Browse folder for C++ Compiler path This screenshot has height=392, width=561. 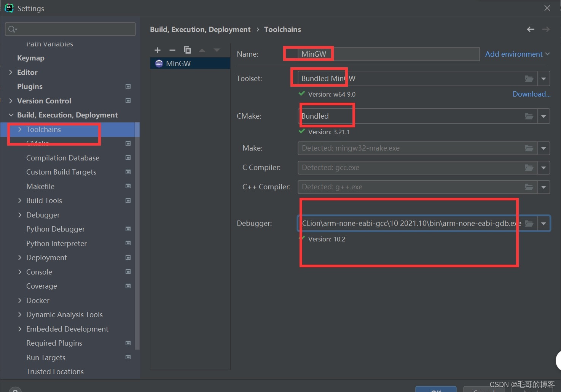pyautogui.click(x=529, y=187)
